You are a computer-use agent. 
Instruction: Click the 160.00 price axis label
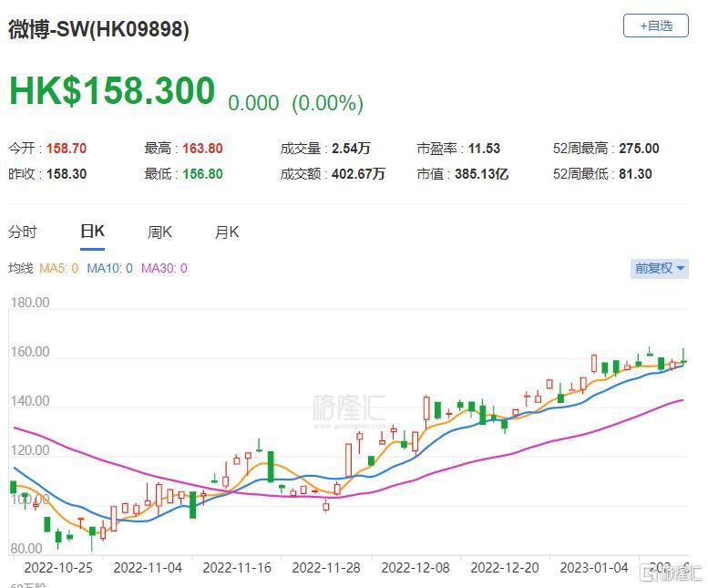30,351
